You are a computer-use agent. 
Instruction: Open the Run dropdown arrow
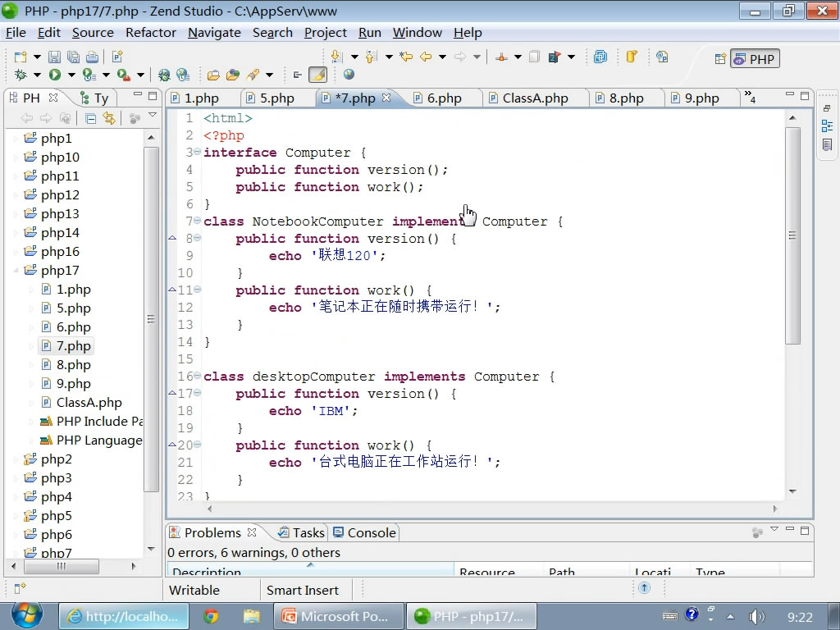point(71,75)
